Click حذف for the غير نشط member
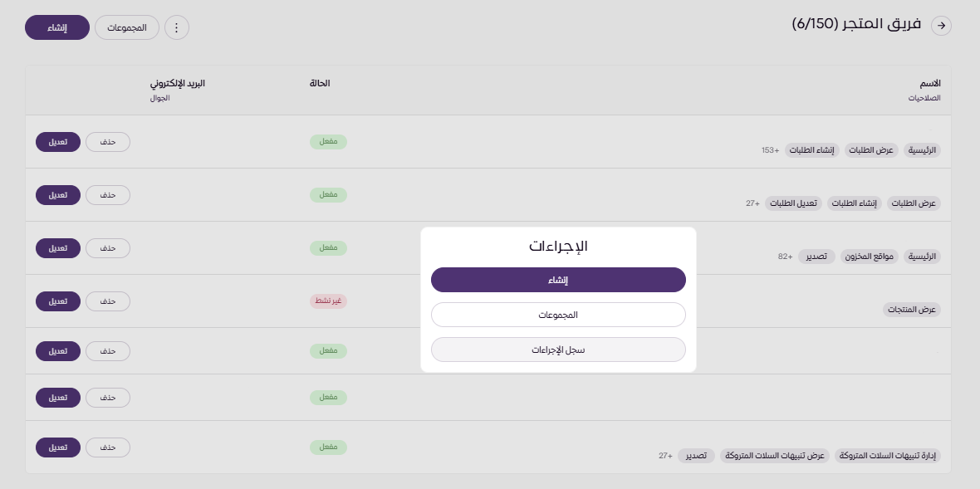 tap(108, 301)
